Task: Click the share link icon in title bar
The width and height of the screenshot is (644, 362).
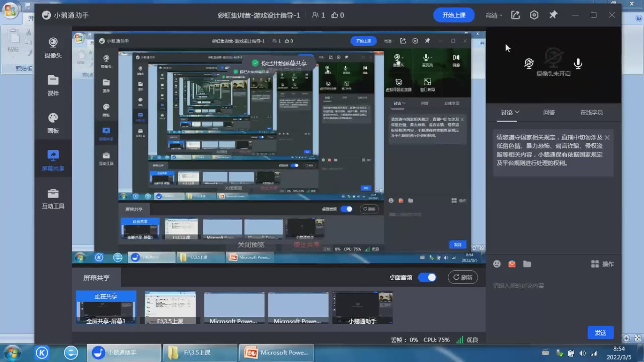Action: (515, 15)
